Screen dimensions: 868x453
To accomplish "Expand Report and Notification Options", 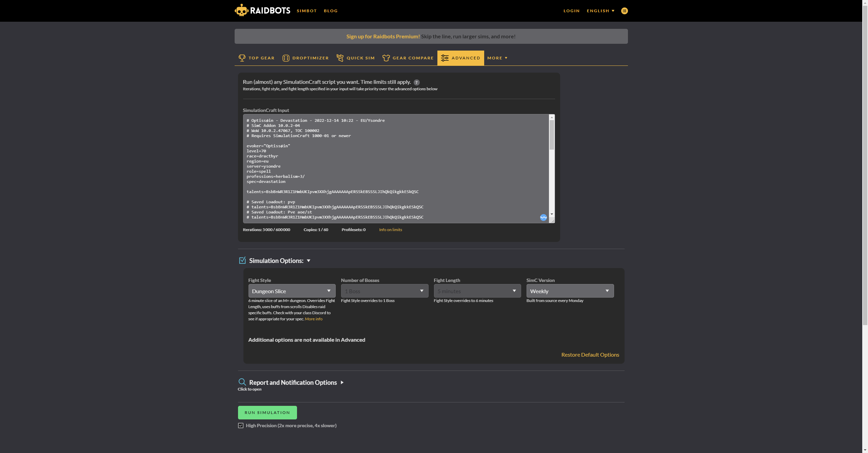I will click(x=293, y=382).
